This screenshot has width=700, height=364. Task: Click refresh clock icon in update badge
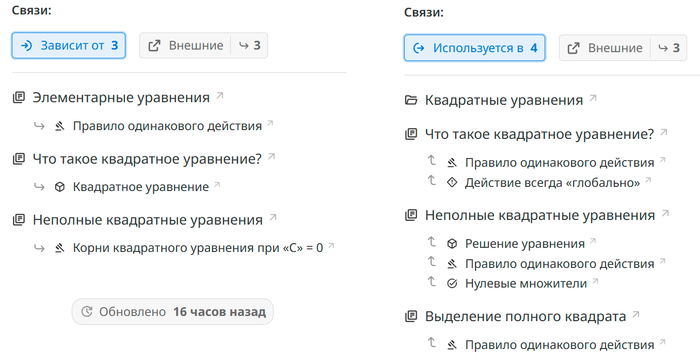tap(87, 312)
